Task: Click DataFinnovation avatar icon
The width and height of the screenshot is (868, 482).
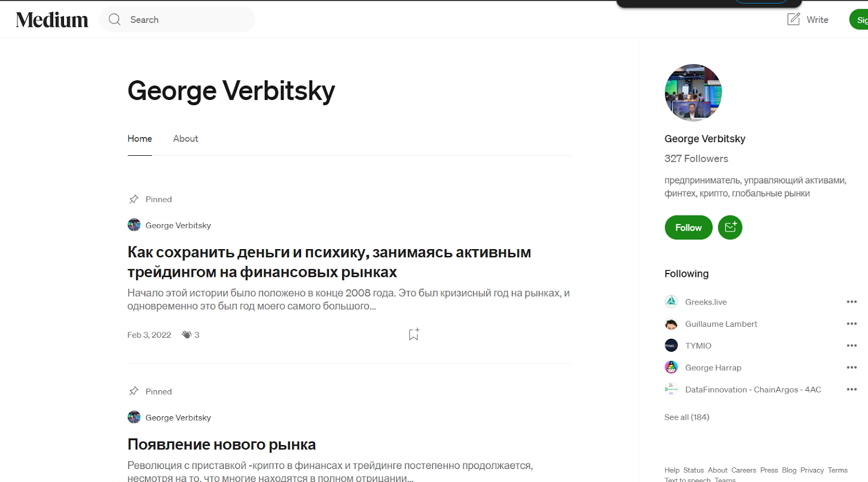Action: [x=671, y=389]
